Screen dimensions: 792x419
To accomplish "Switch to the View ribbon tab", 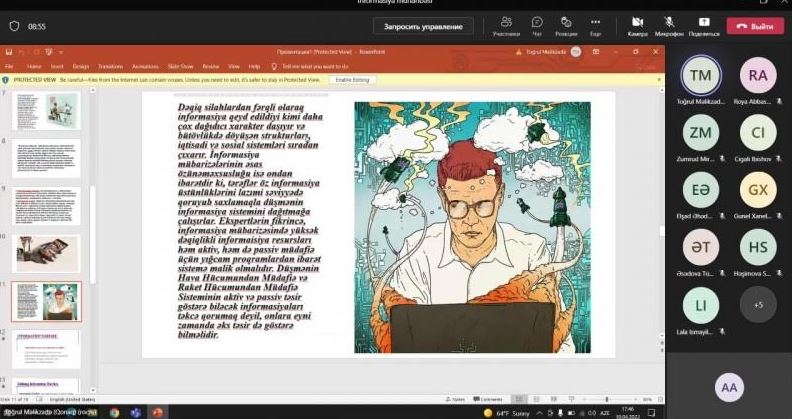I will pyautogui.click(x=233, y=67).
